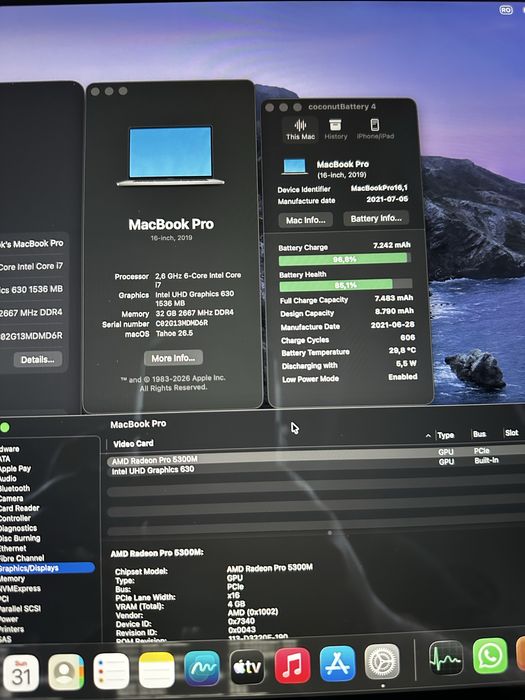Click the RO input source menu bar icon
The height and width of the screenshot is (700, 525).
(506, 10)
